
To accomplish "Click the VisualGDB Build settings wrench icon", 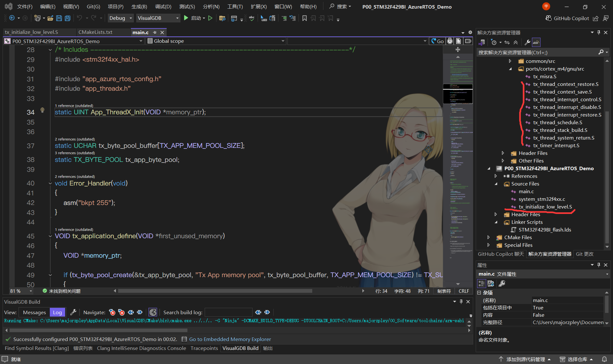I will [x=73, y=312].
